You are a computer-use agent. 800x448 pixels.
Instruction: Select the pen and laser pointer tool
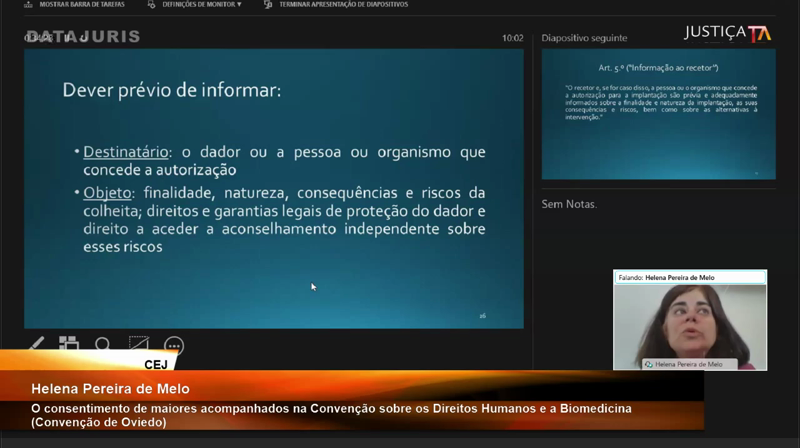point(36,344)
